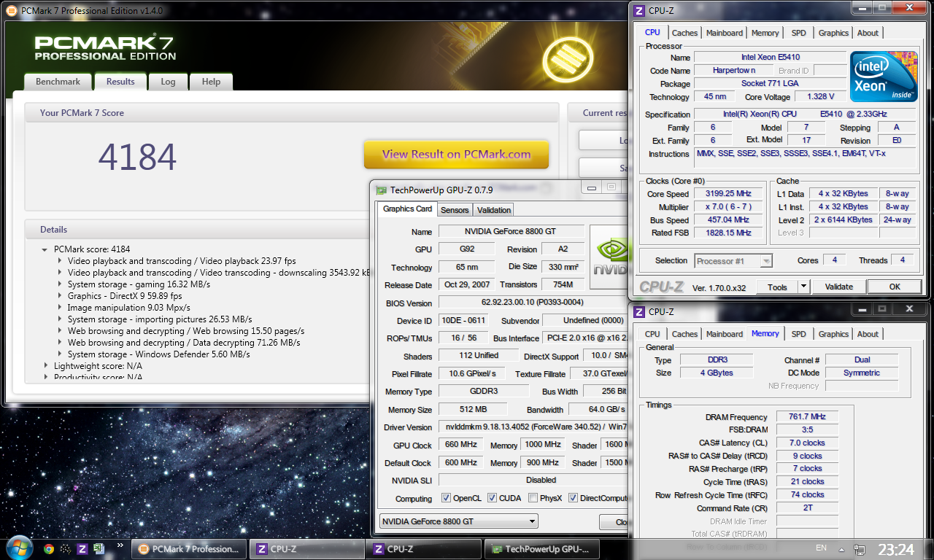Viewport: 934px width, 560px height.
Task: Click title bar icon of CPU-Z memory timings window
Action: tap(639, 311)
